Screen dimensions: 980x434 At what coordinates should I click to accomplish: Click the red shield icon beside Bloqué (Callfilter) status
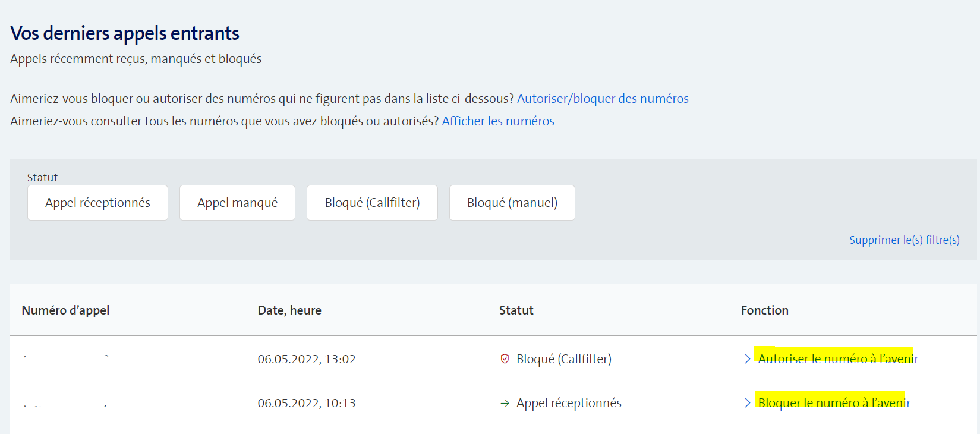[x=505, y=358]
